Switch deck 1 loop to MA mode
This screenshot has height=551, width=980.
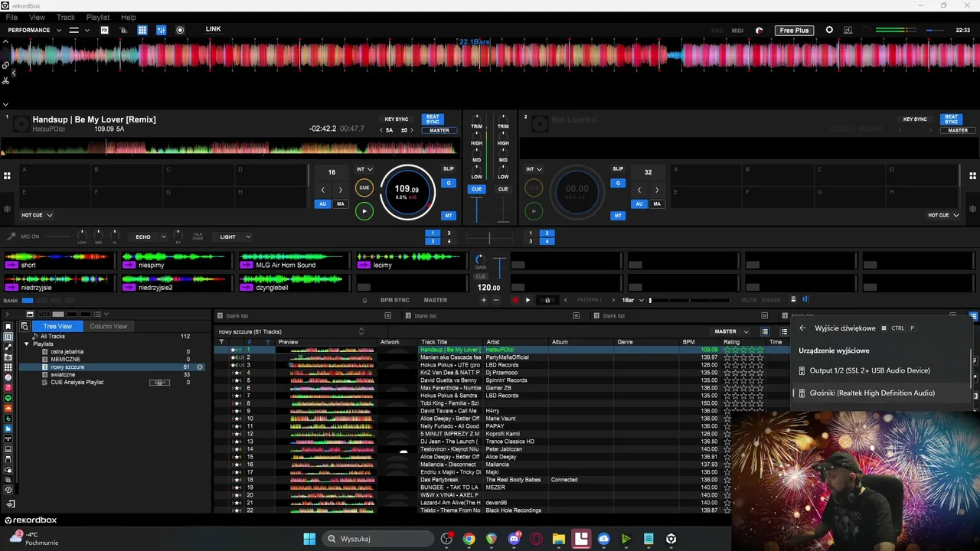pos(341,204)
